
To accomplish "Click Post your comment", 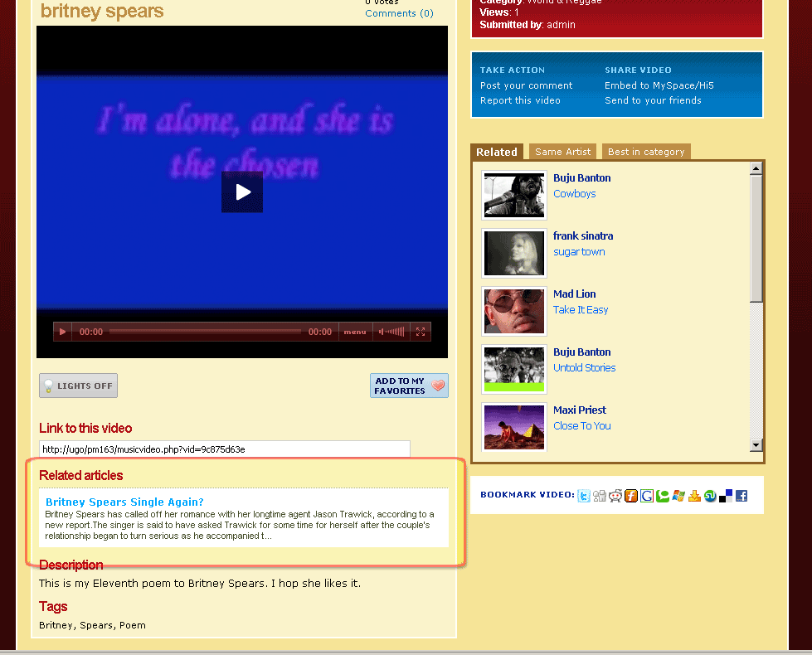I will (x=526, y=85).
